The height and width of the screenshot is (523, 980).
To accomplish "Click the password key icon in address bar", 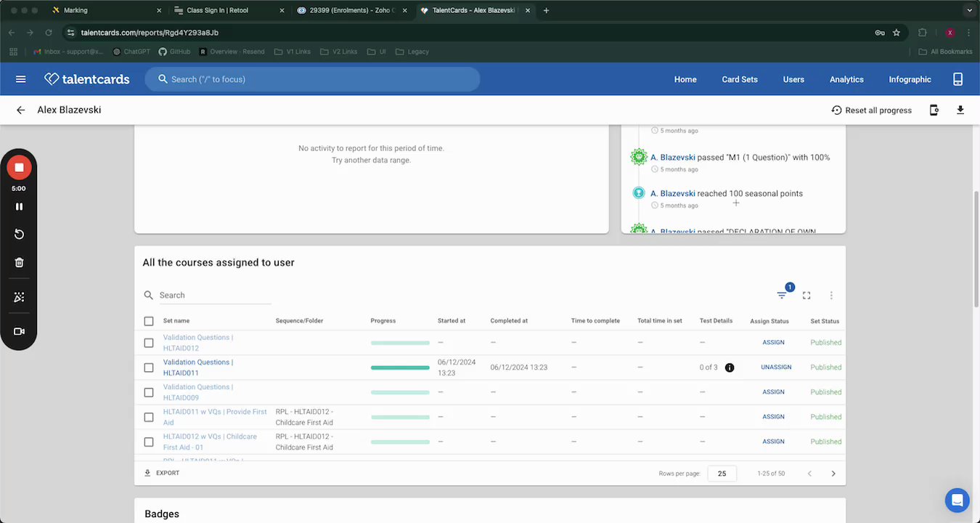I will pyautogui.click(x=879, y=33).
